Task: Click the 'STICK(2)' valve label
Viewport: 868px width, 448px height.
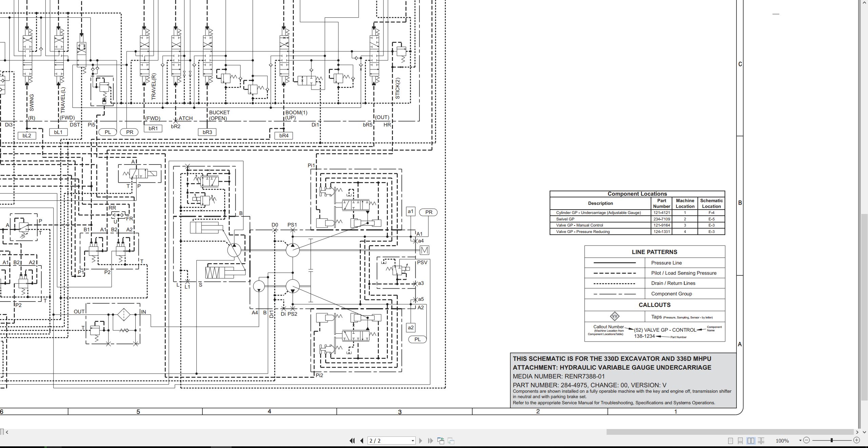Action: [x=398, y=89]
